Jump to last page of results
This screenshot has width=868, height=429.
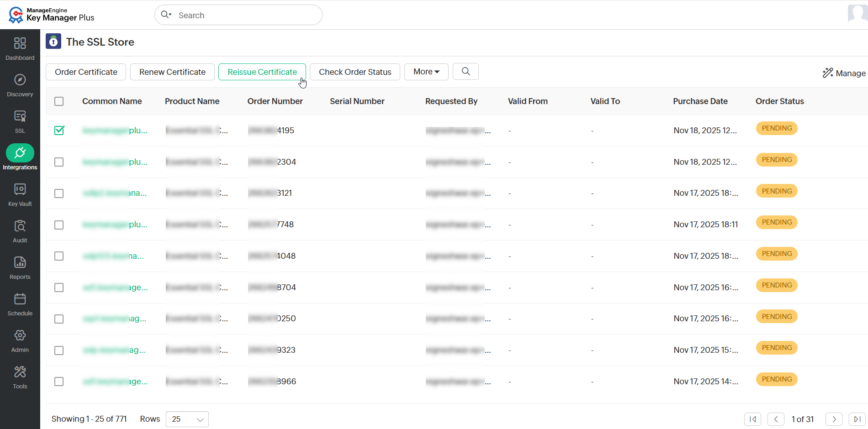(x=857, y=419)
